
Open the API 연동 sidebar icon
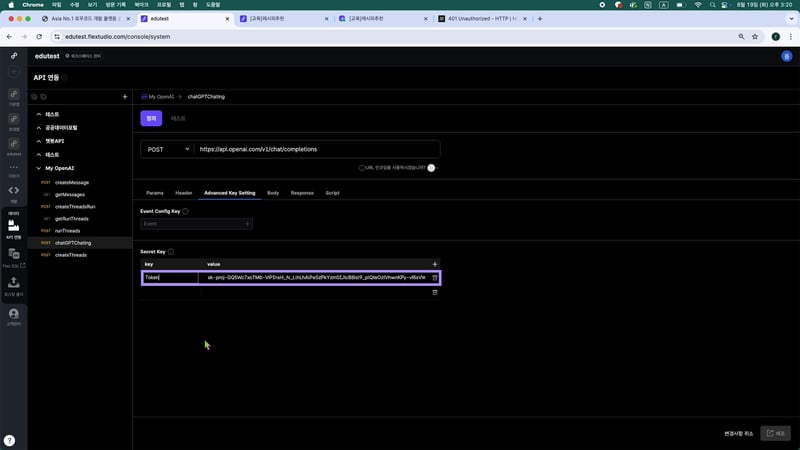14,227
